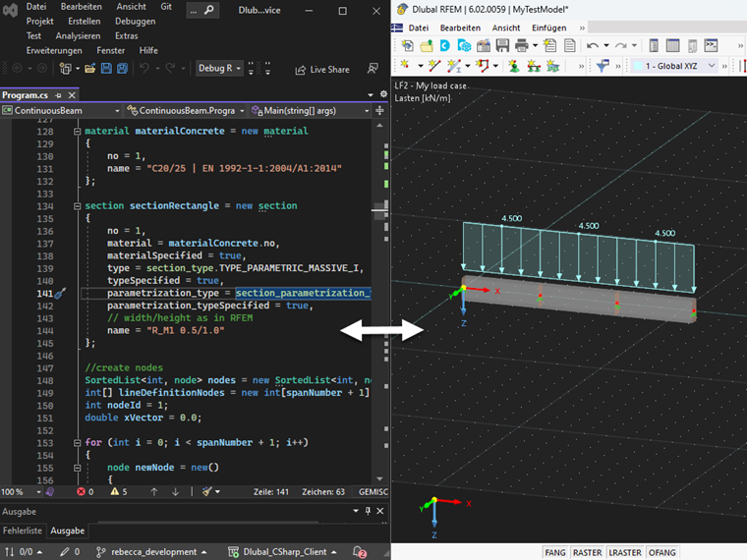This screenshot has width=747, height=560.
Task: Click the Undo arrow in RFEM toolbar
Action: click(x=593, y=46)
